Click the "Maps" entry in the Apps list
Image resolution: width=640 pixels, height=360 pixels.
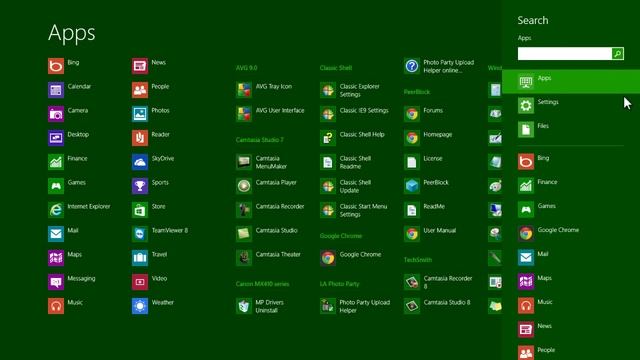click(65, 258)
